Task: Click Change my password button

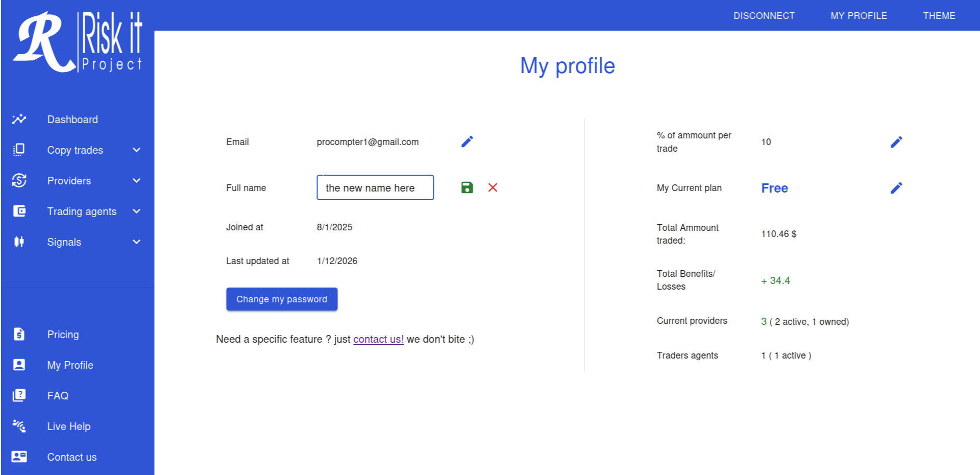Action: (x=282, y=299)
